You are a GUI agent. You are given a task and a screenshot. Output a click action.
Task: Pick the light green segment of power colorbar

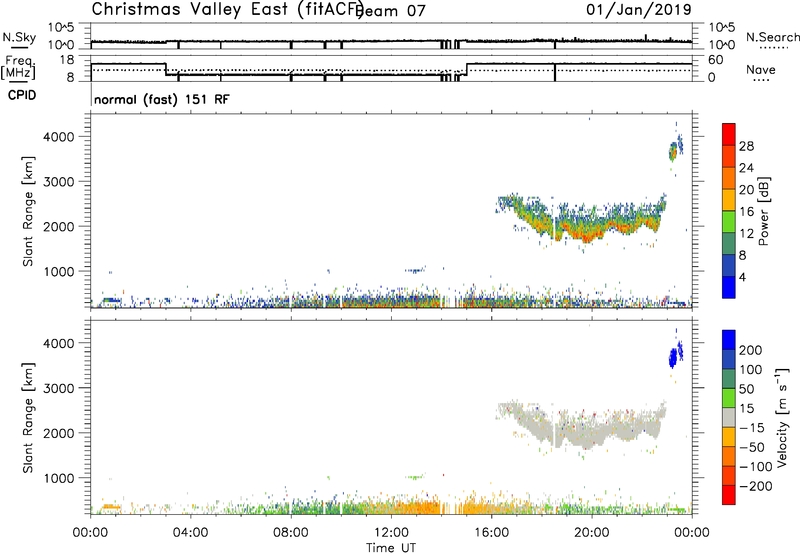(x=729, y=221)
